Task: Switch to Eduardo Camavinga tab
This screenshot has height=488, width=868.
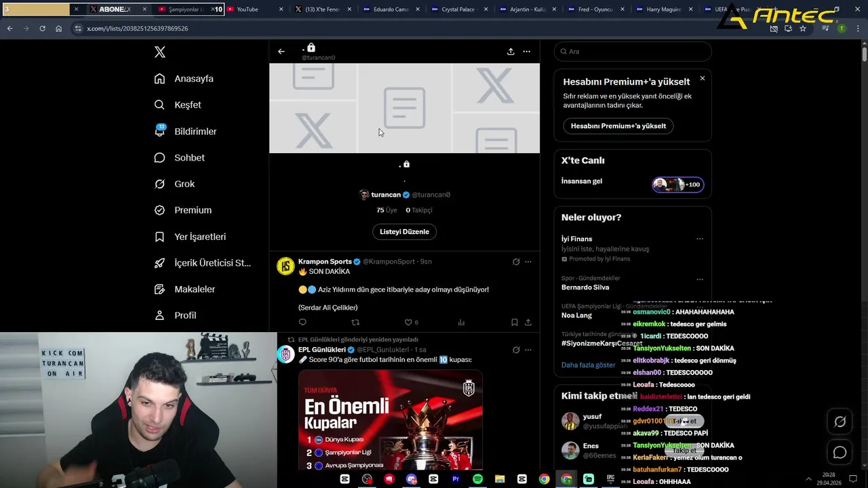Action: pyautogui.click(x=390, y=9)
